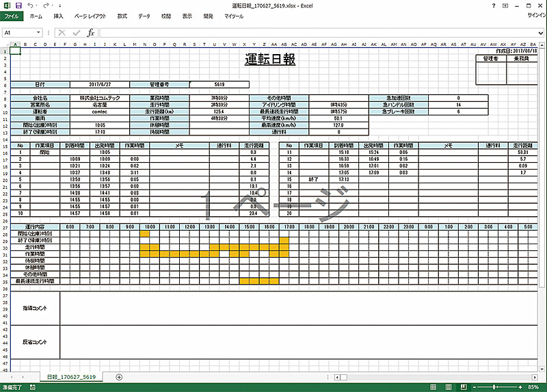Click the enter checkmark in formula bar
This screenshot has width=547, height=392.
point(77,33)
